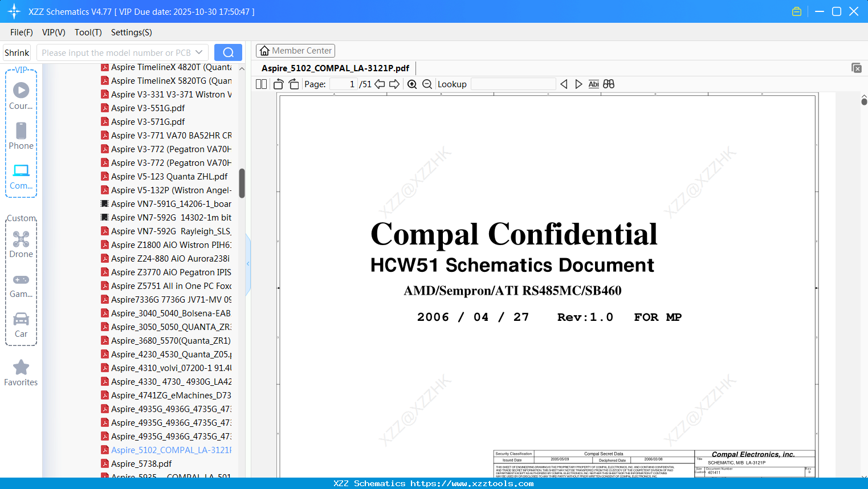Open the Drone schematics category
This screenshot has width=868, height=489.
[21, 244]
